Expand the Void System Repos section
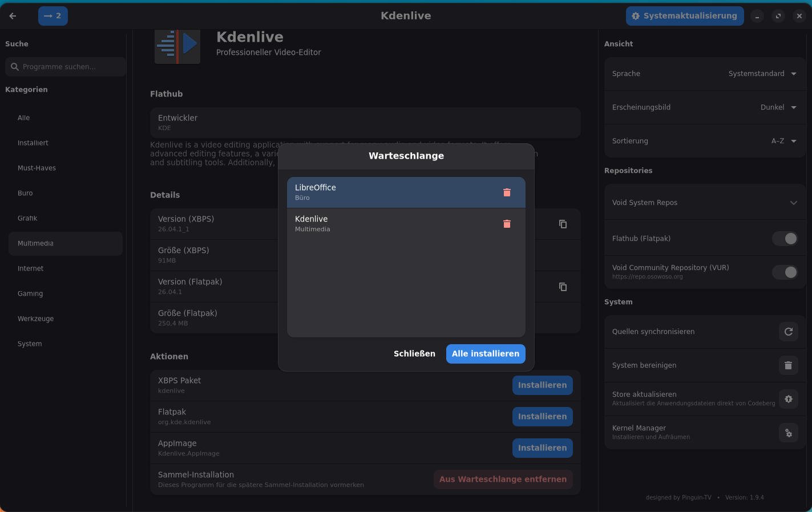 [705, 203]
